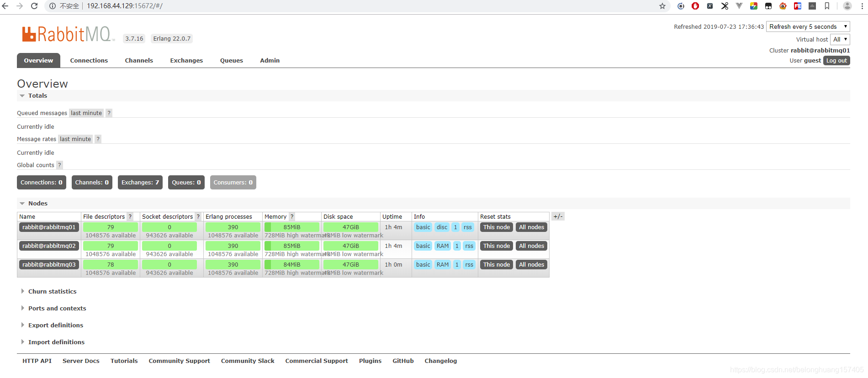Open Queued messages help question mark
The width and height of the screenshot is (868, 378).
tap(109, 113)
